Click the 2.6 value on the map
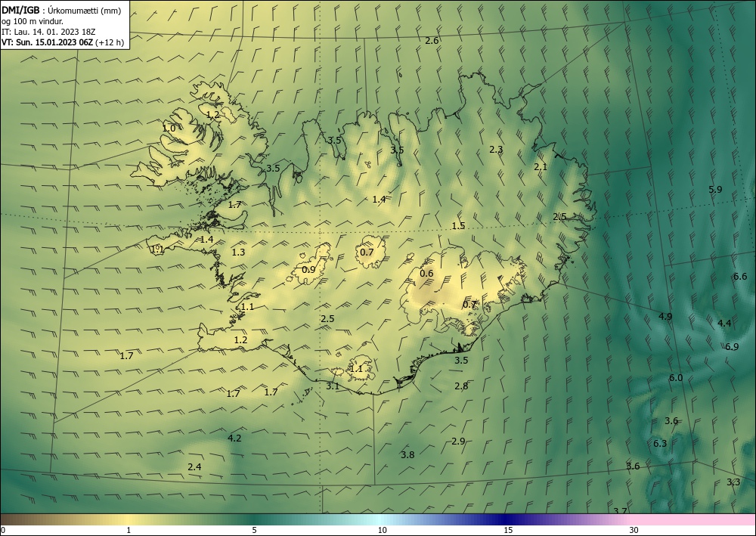This screenshot has height=536, width=756. tap(432, 41)
